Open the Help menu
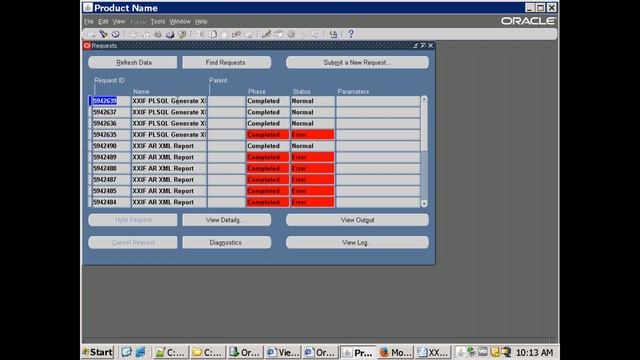The height and width of the screenshot is (360, 640). [201, 22]
